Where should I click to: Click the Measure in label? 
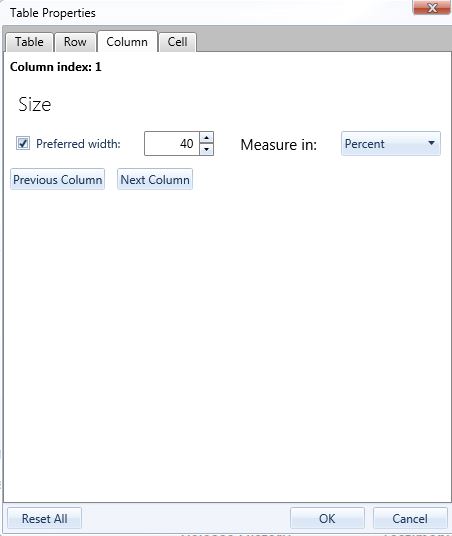coord(279,145)
